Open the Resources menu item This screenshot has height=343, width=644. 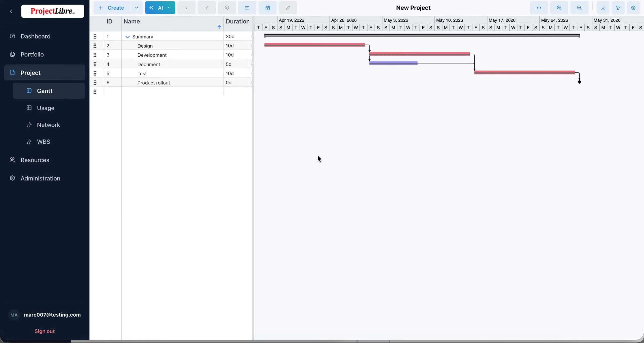click(45, 160)
